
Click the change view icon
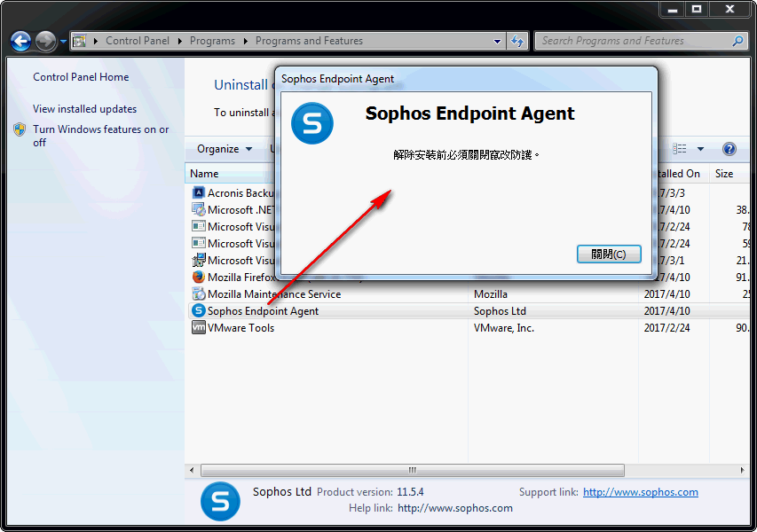pos(680,149)
